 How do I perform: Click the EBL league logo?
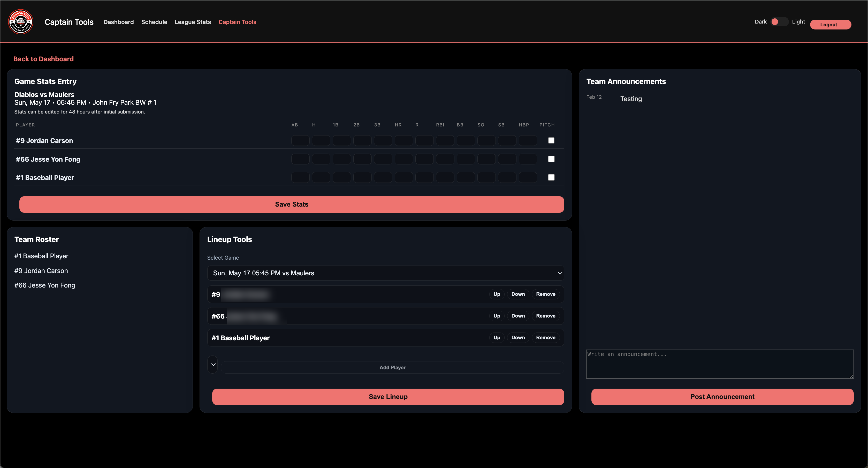(20, 21)
